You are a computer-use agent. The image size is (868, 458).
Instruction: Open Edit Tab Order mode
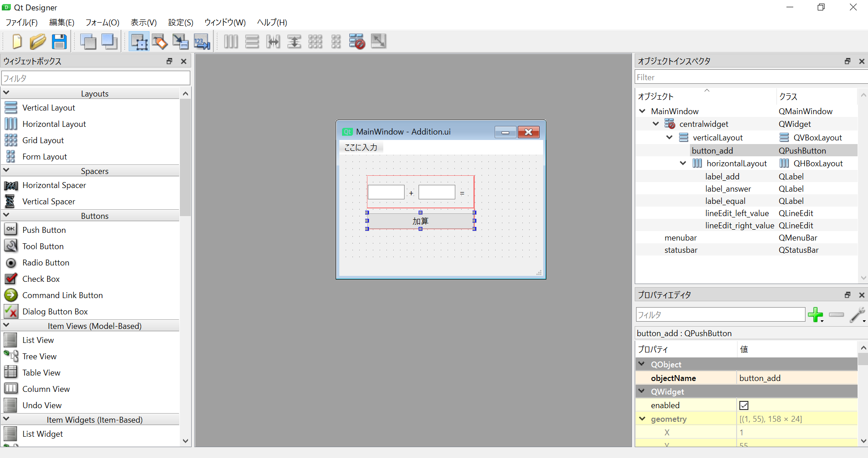[202, 41]
